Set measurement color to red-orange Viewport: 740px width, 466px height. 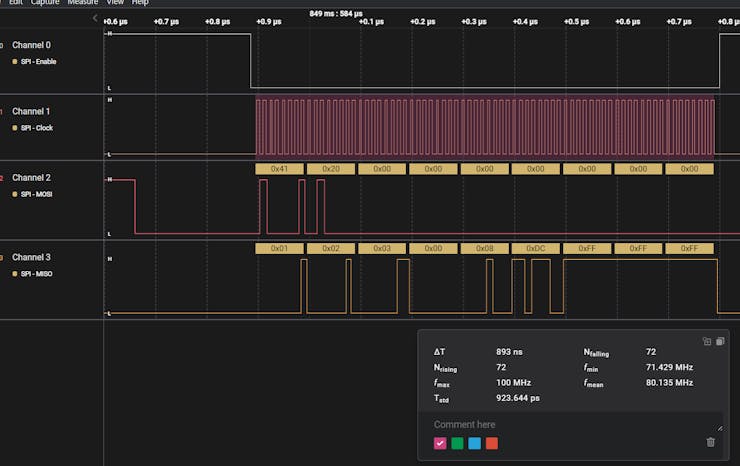pyautogui.click(x=491, y=443)
